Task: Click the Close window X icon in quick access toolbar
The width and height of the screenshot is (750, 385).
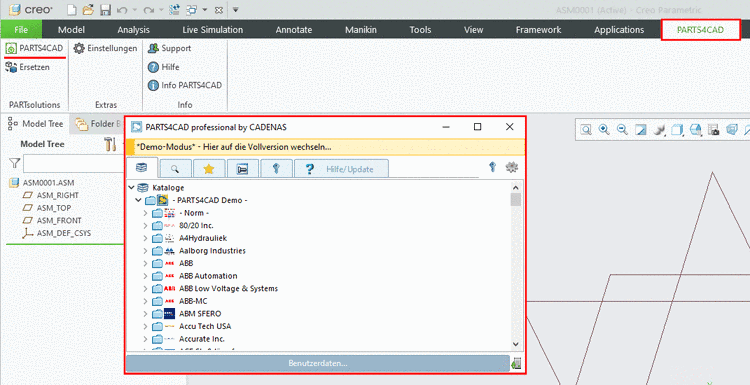Action: [219, 10]
